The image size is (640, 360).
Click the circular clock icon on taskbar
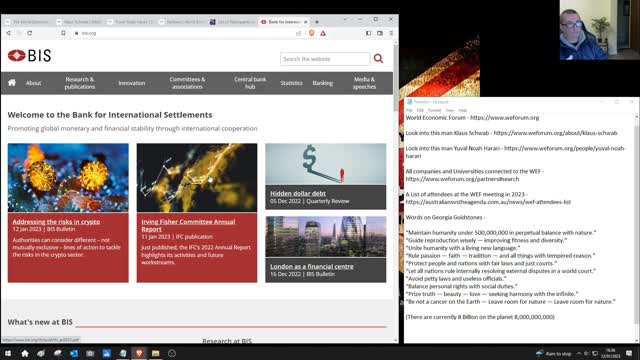tap(172, 353)
